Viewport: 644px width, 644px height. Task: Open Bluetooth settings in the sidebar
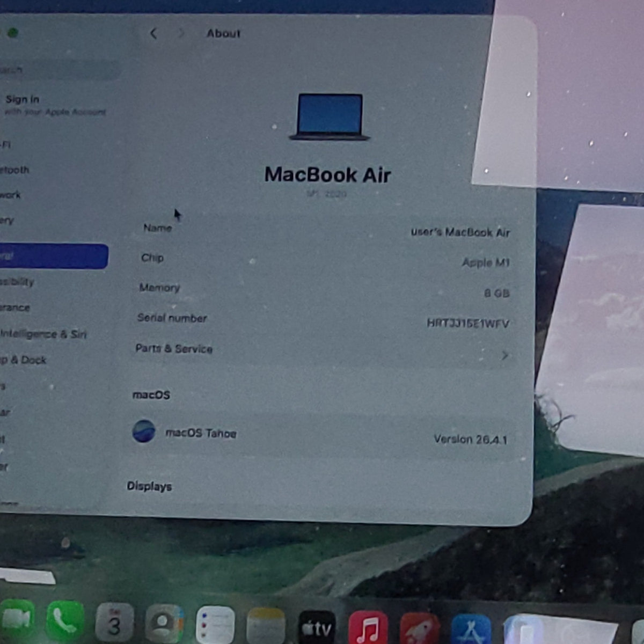(14, 170)
